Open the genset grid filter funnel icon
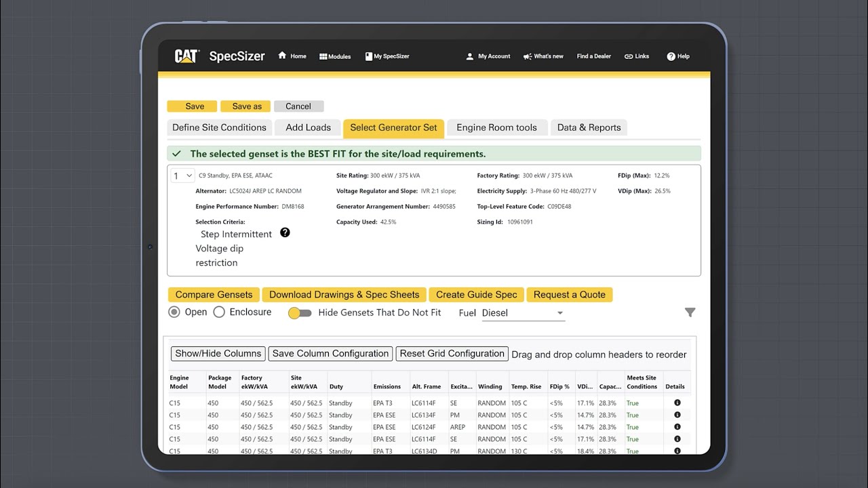This screenshot has height=488, width=868. 690,312
